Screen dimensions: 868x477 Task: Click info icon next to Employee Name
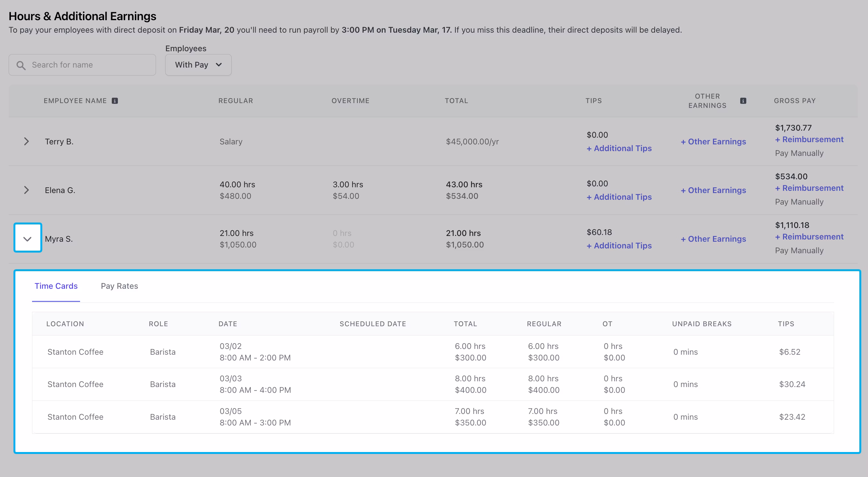(x=115, y=101)
